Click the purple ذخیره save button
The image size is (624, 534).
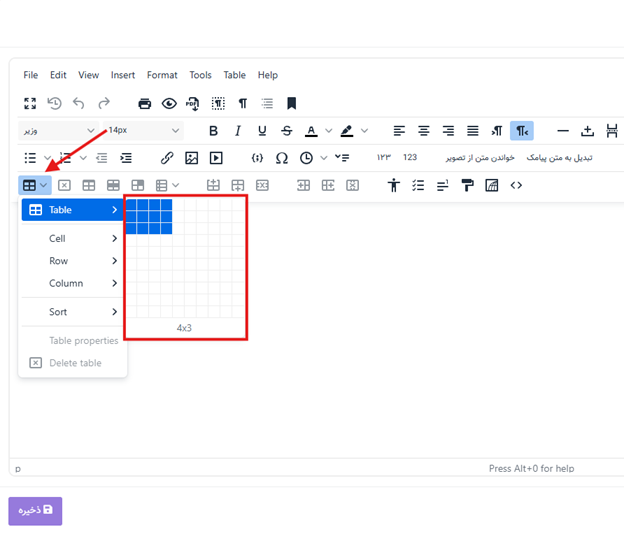coord(35,510)
